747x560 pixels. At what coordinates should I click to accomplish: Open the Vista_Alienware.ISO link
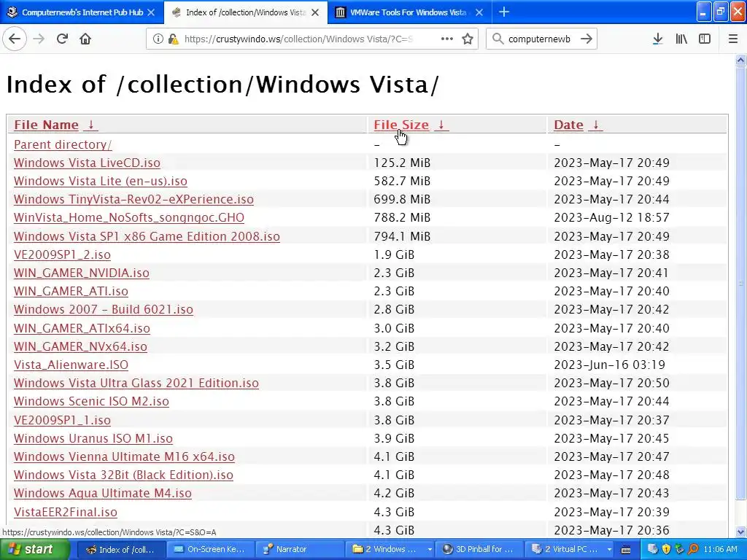(x=71, y=365)
